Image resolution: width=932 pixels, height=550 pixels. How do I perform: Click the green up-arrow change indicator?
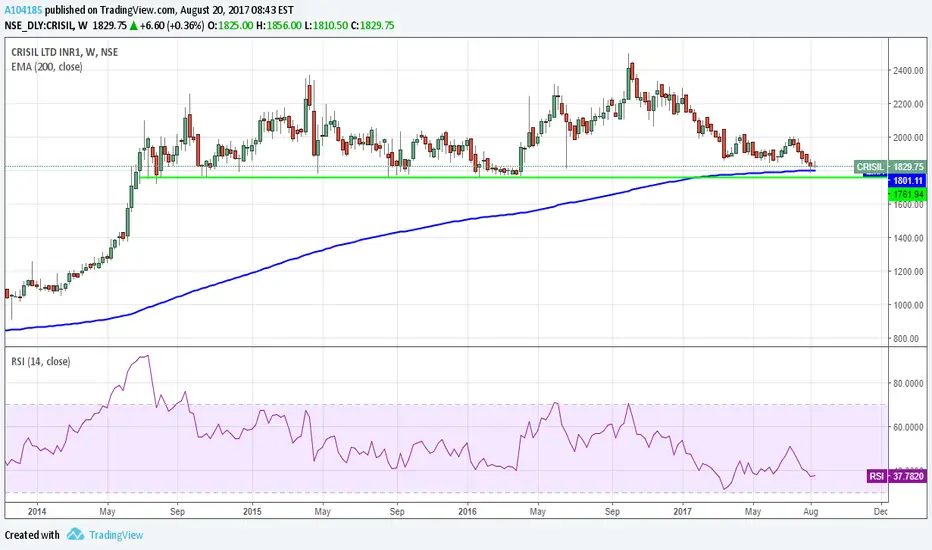coord(134,26)
